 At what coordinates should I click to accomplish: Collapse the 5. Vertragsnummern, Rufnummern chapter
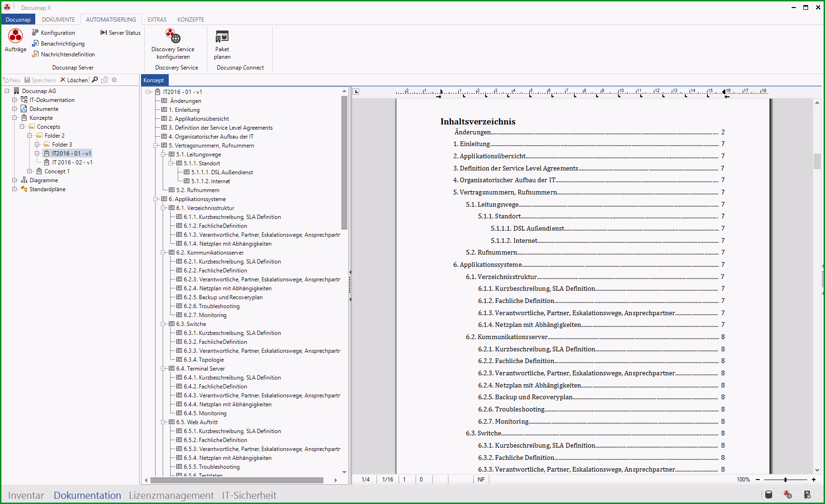156,146
